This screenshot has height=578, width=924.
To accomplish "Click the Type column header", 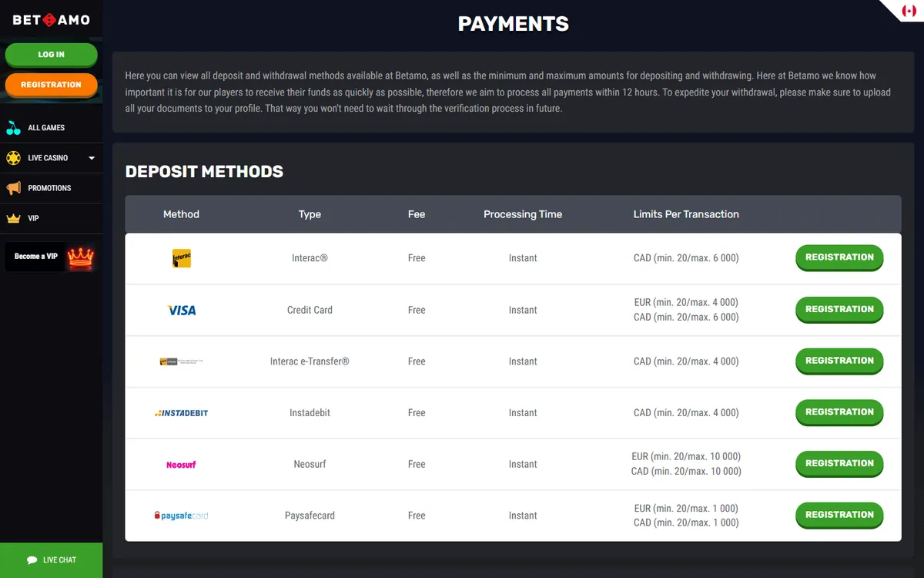I will [x=310, y=214].
